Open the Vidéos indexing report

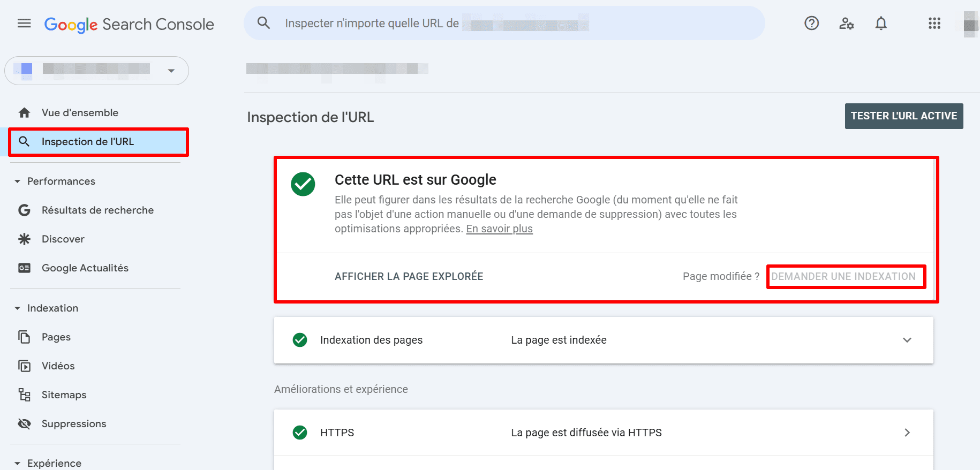tap(58, 366)
